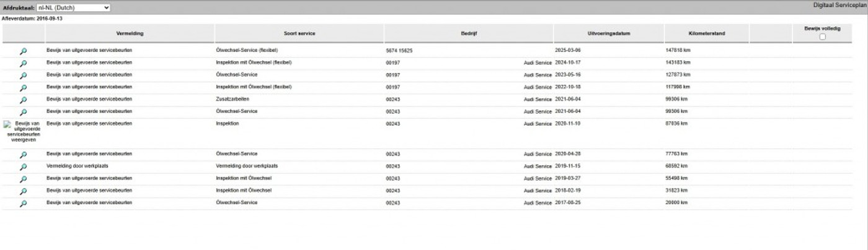Click the Vermelding column header
This screenshot has height=250, width=868.
130,33
